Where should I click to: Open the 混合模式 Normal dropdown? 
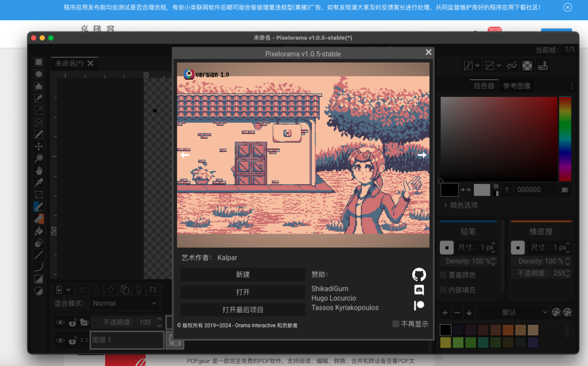(125, 303)
